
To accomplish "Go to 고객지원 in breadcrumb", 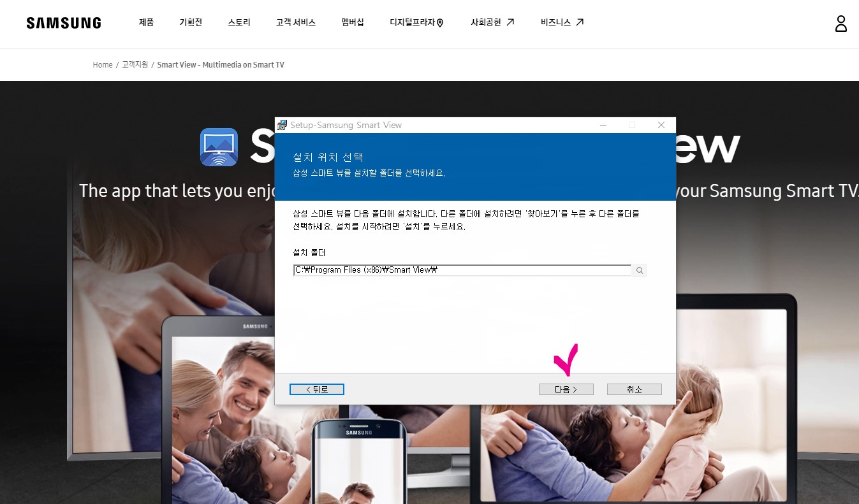I will [x=135, y=65].
